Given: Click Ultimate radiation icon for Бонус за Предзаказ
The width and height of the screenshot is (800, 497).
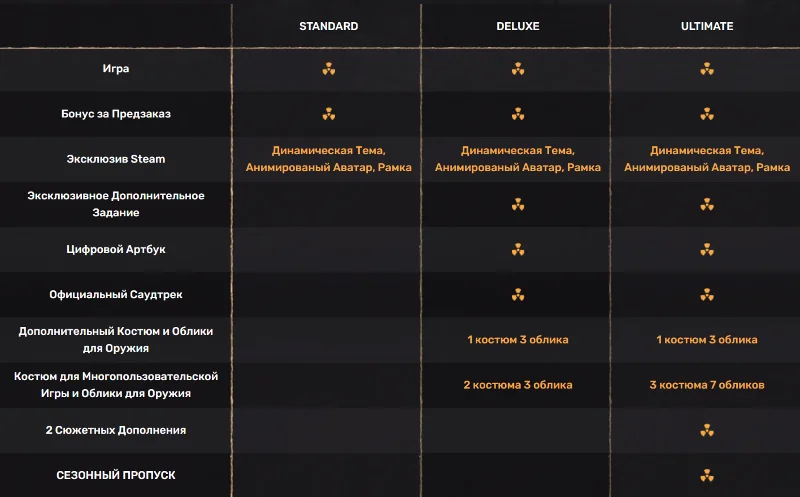Looking at the screenshot, I should 707,114.
